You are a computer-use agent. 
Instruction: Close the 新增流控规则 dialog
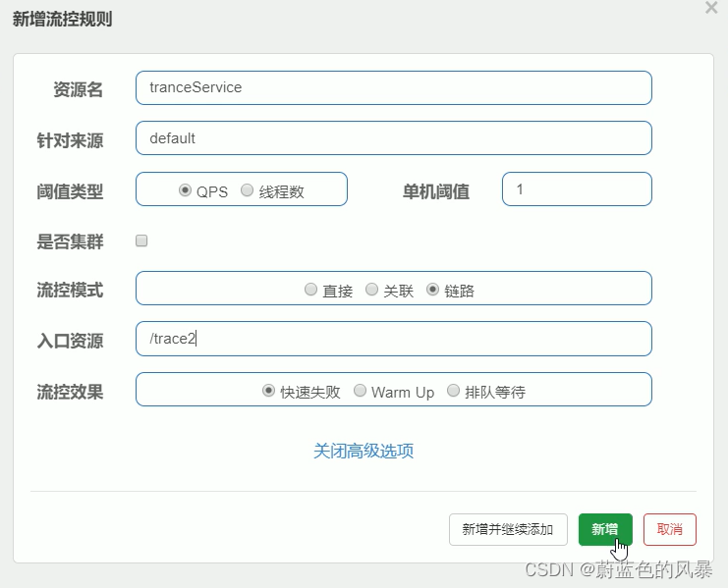coord(711,8)
